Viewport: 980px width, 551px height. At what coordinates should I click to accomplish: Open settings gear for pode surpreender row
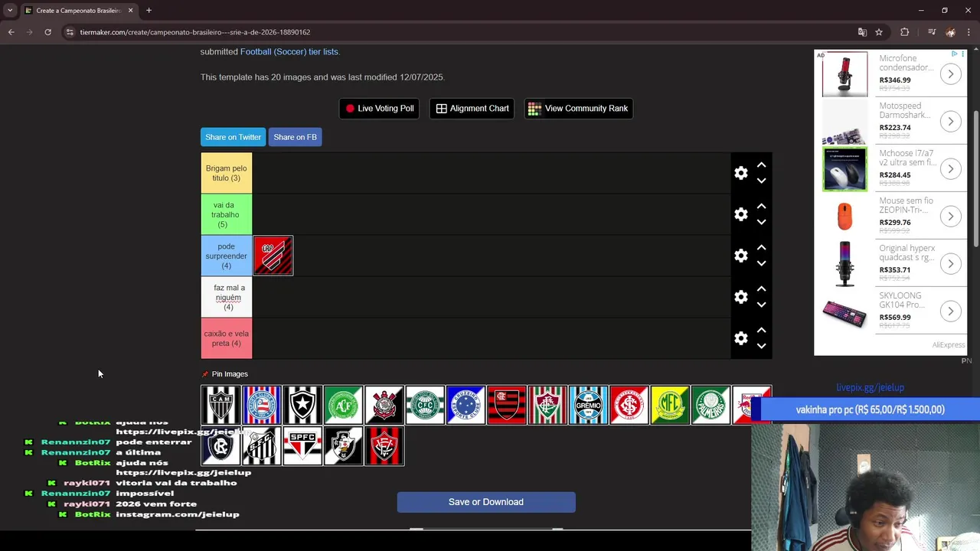(x=740, y=256)
